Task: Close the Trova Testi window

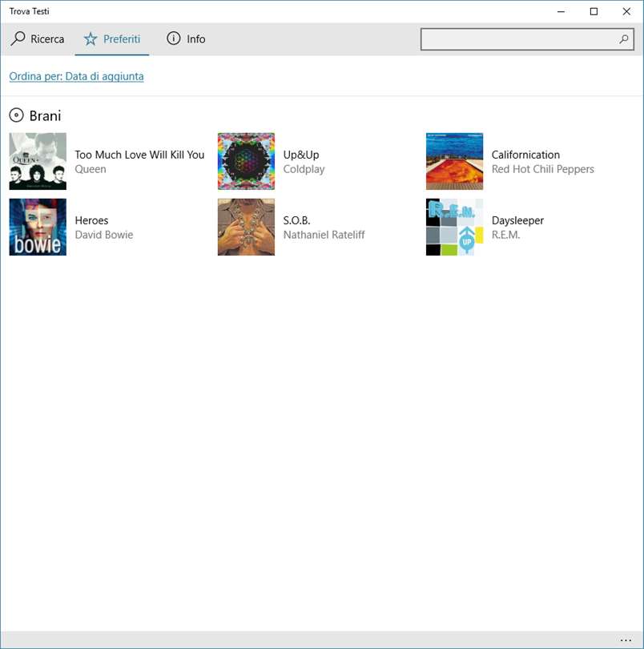Action: click(x=626, y=11)
